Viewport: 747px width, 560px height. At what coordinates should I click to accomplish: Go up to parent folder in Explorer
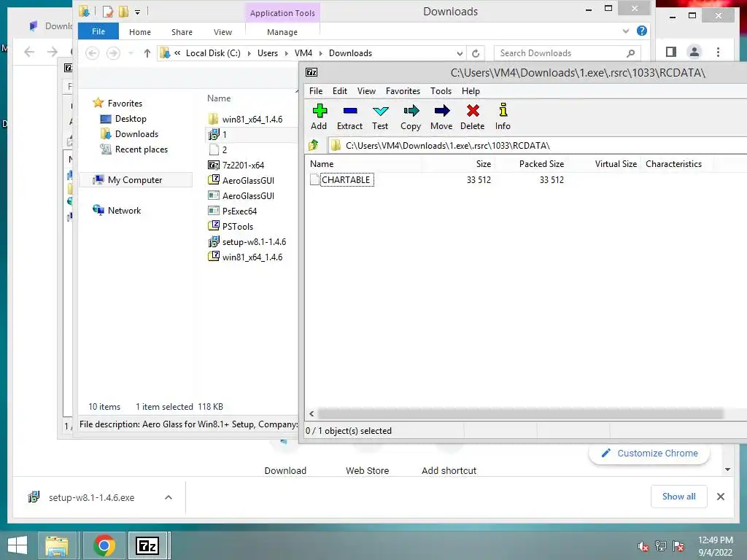pos(147,52)
